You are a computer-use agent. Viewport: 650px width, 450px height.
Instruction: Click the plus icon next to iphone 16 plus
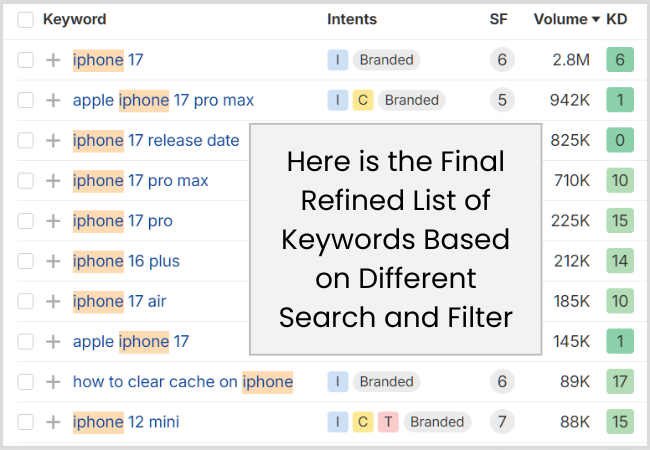53,261
